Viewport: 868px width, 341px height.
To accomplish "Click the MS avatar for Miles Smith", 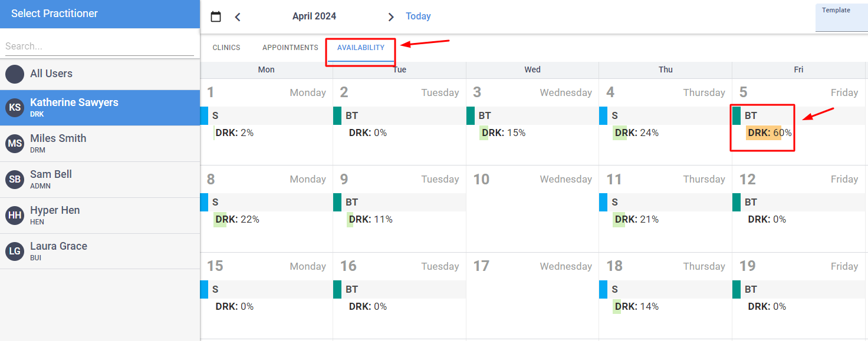I will [15, 144].
